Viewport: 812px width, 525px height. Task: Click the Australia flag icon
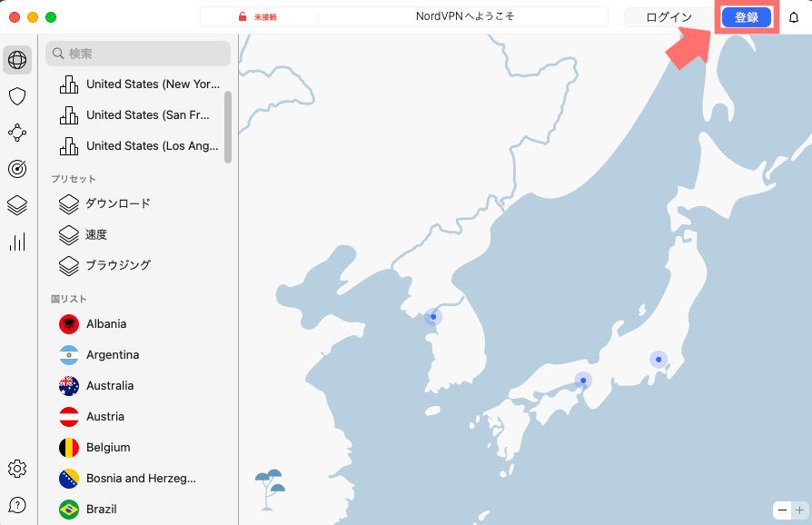[x=69, y=386]
